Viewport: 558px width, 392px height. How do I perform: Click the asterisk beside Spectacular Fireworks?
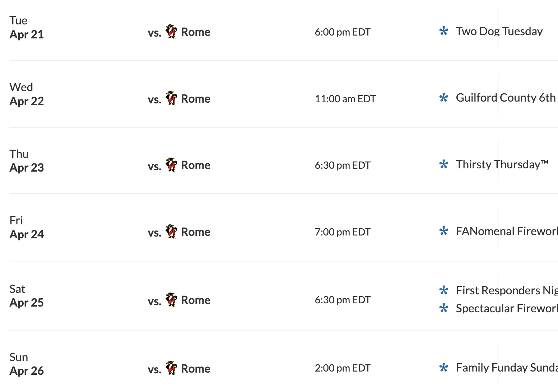[x=444, y=308]
